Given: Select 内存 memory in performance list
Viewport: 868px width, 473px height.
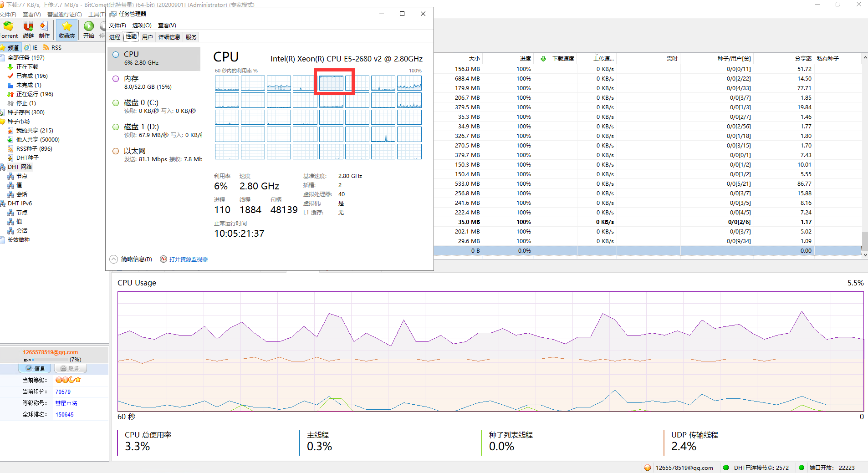Looking at the screenshot, I should pos(154,82).
